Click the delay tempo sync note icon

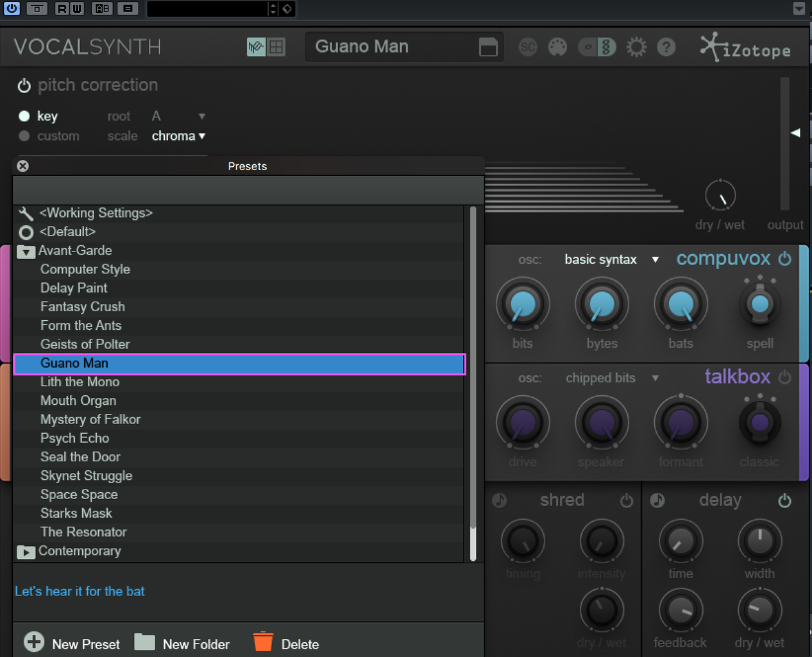pyautogui.click(x=657, y=500)
